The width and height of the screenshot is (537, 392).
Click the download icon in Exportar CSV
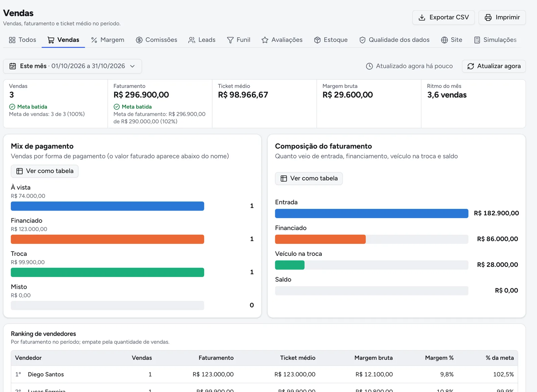pyautogui.click(x=422, y=17)
